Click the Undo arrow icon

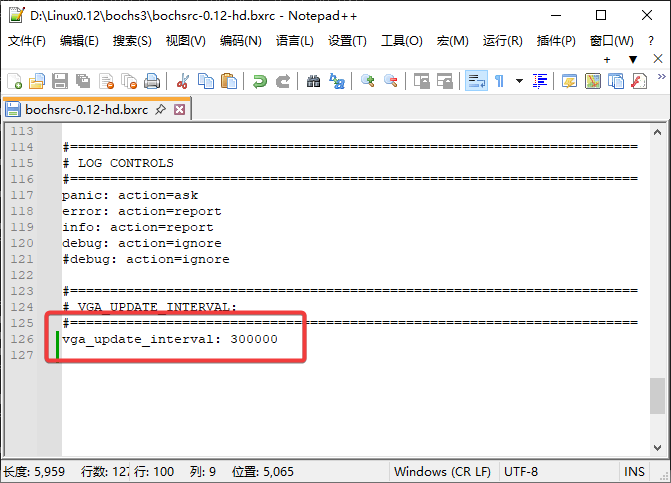[260, 81]
